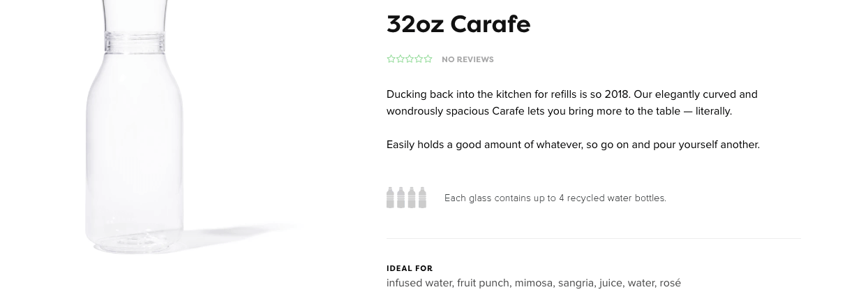
Task: Click the IDEAL FOR heading
Action: [x=410, y=268]
